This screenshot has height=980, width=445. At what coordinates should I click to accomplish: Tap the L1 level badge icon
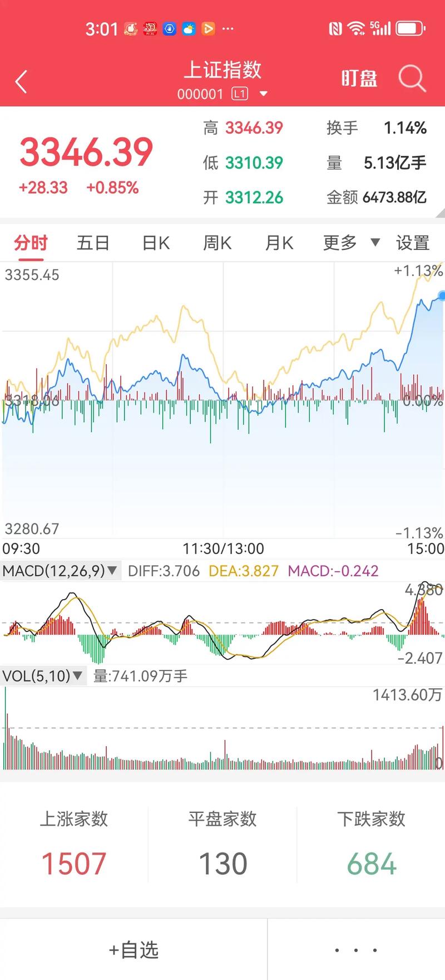[x=240, y=94]
